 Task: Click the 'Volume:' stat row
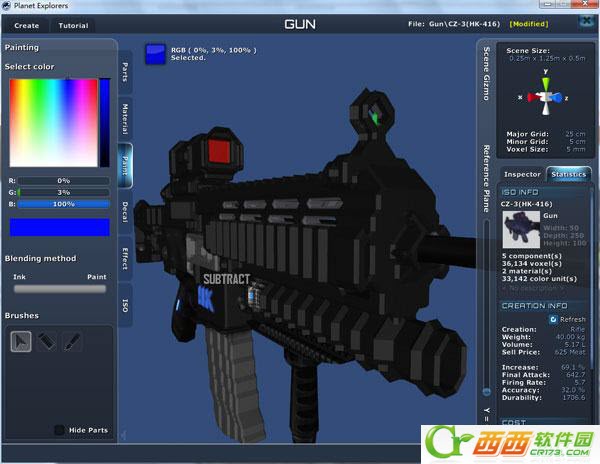point(544,345)
